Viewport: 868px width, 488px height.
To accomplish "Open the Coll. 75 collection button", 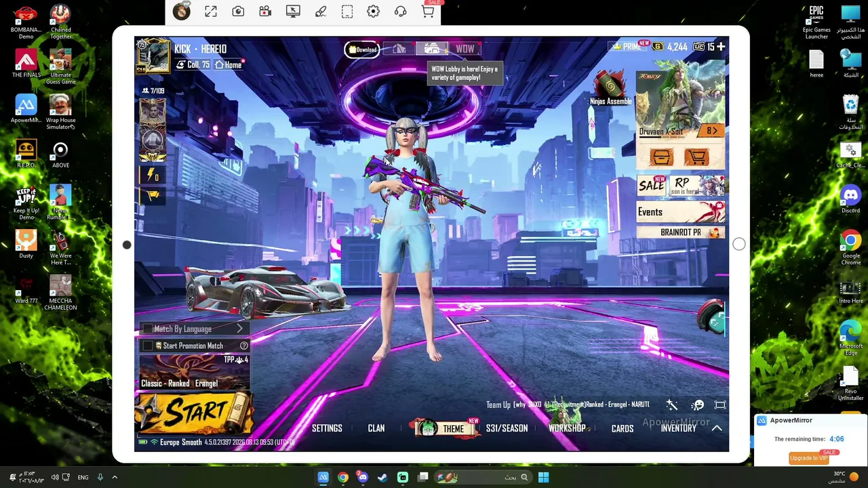I will click(x=193, y=65).
